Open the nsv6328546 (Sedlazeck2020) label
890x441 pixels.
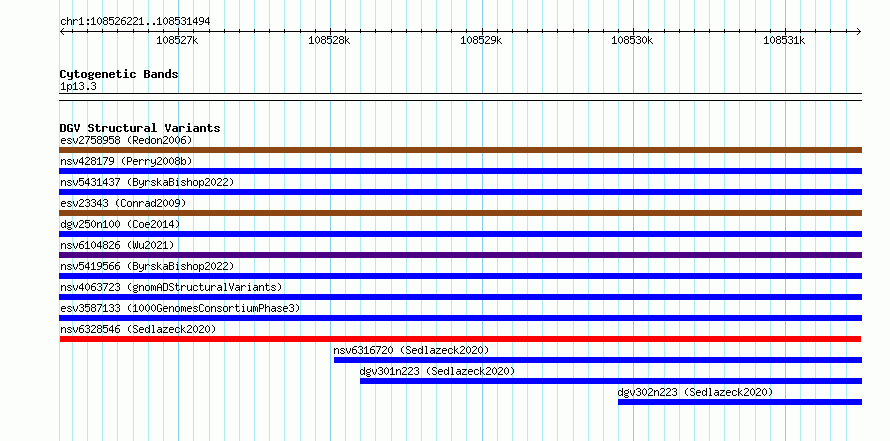(x=138, y=329)
